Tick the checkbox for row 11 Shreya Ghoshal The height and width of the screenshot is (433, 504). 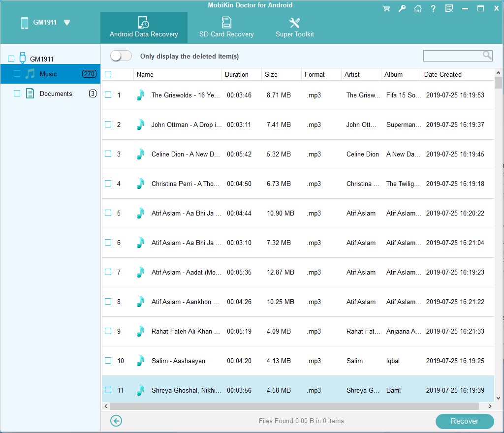pyautogui.click(x=108, y=390)
